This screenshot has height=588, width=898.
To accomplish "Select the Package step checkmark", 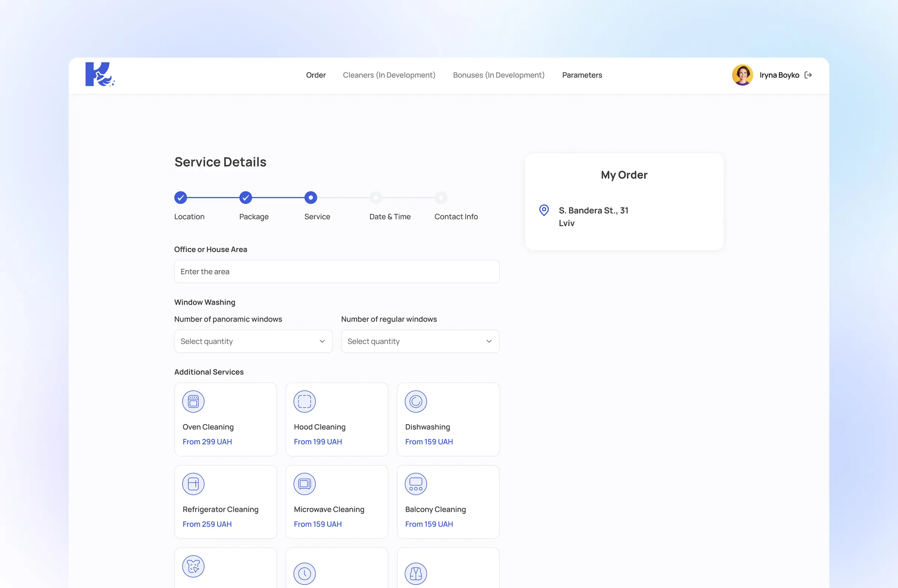I will click(x=246, y=197).
